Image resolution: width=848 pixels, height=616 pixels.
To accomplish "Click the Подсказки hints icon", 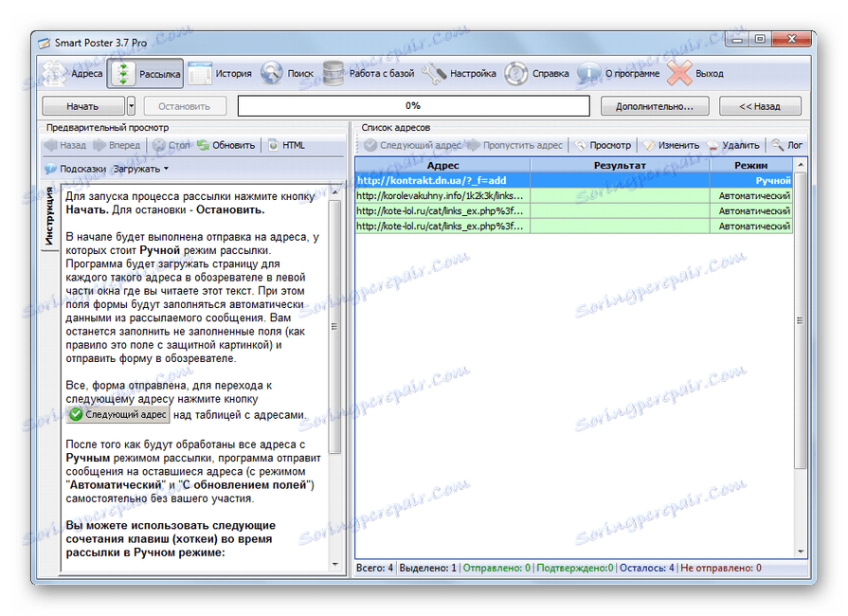I will click(x=50, y=169).
